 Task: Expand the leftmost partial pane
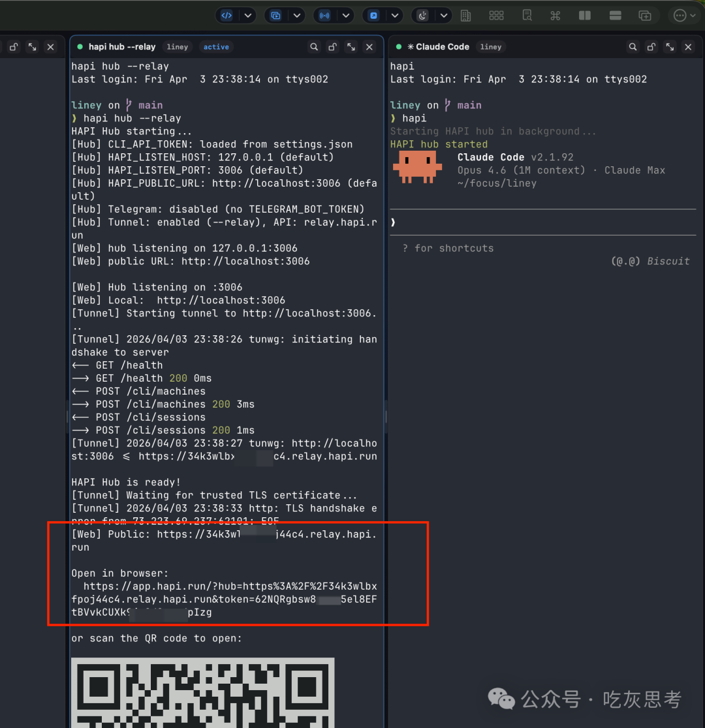tap(33, 47)
